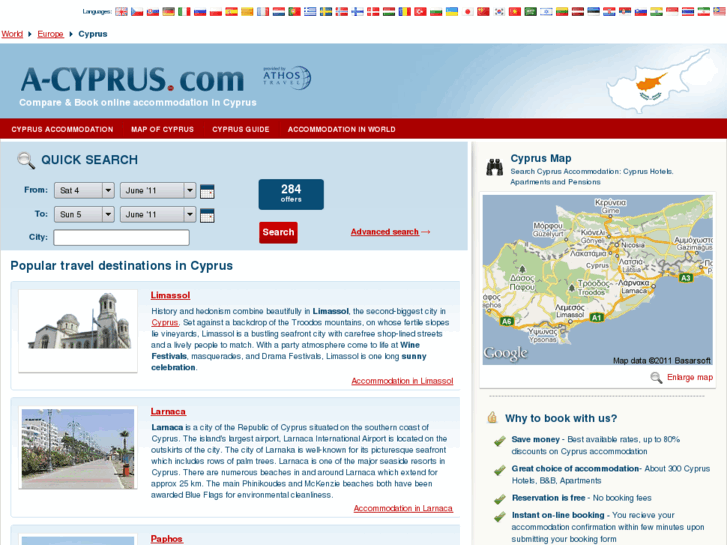Pick the Swedish flag language
Screen dimensions: 727x545
point(326,12)
